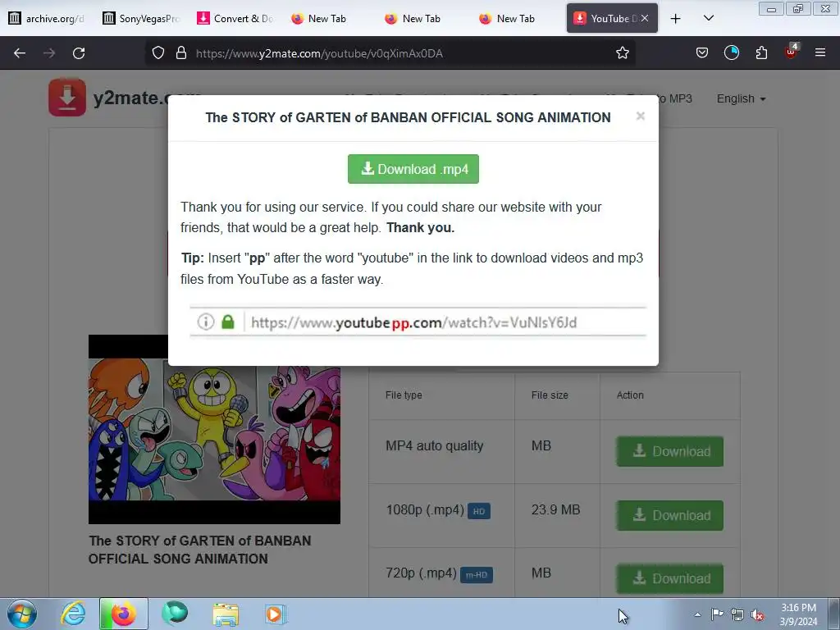The width and height of the screenshot is (840, 630).
Task: Click the Action column header
Action: [x=630, y=395]
